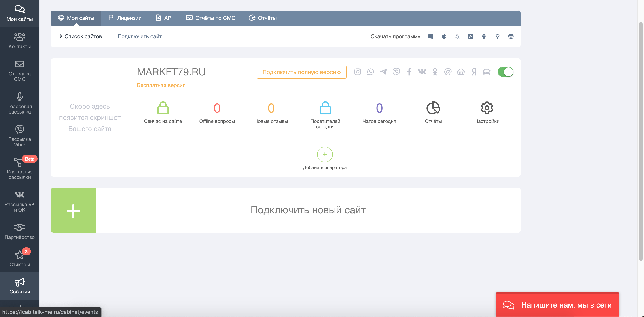The width and height of the screenshot is (644, 317).
Task: Click the Yandex channel icon
Action: [474, 72]
